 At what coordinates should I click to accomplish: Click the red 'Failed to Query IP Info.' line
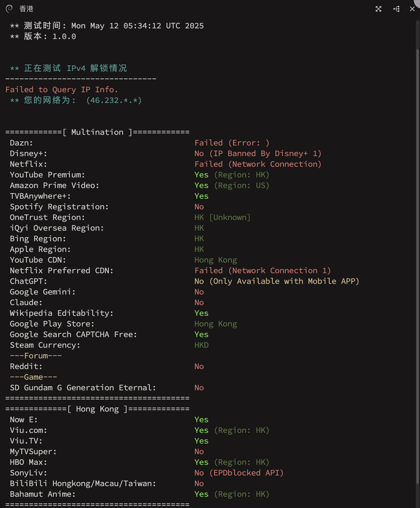click(x=62, y=90)
